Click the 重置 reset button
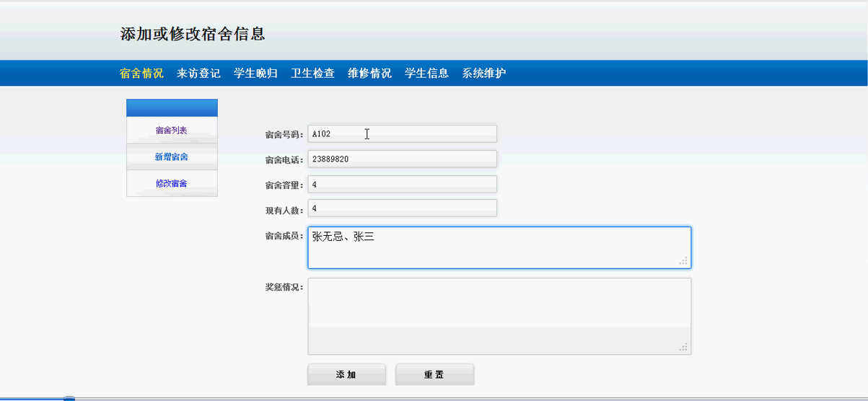868x401 pixels. [x=434, y=374]
